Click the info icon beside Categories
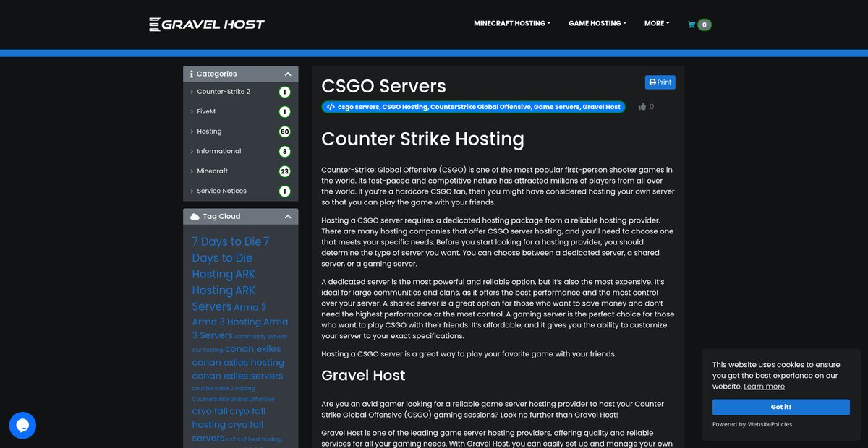The image size is (868, 448). click(x=191, y=74)
